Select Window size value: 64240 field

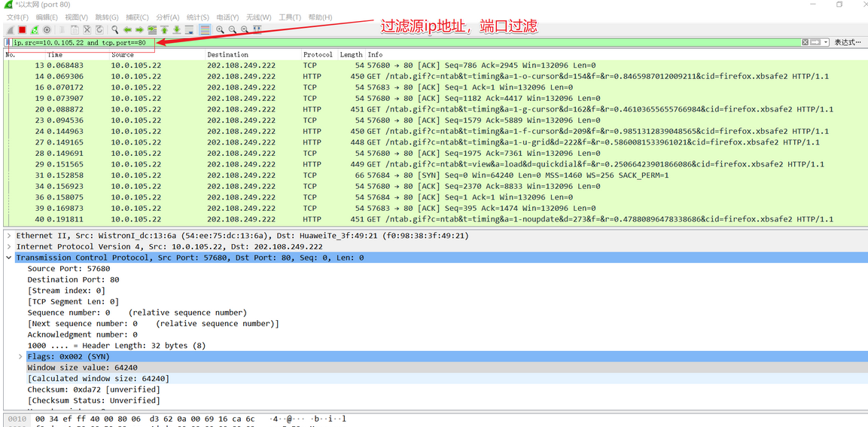pos(83,368)
